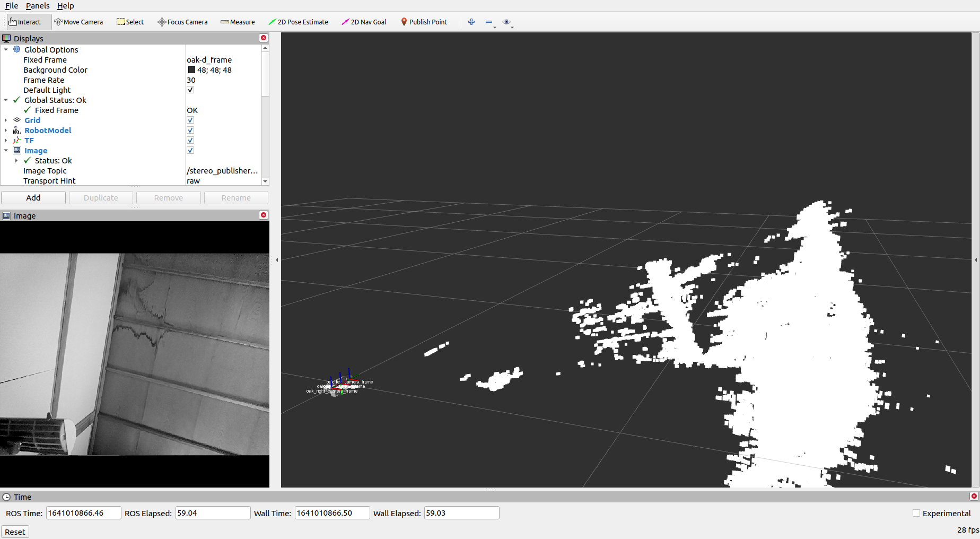The image size is (980, 539).
Task: Expand the RobotModel display properties
Action: 6,130
